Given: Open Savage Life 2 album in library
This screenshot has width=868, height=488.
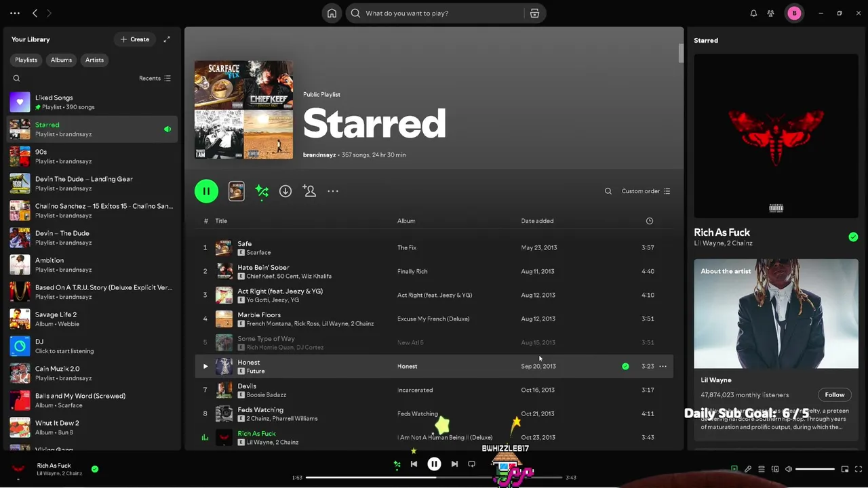Looking at the screenshot, I should point(92,319).
